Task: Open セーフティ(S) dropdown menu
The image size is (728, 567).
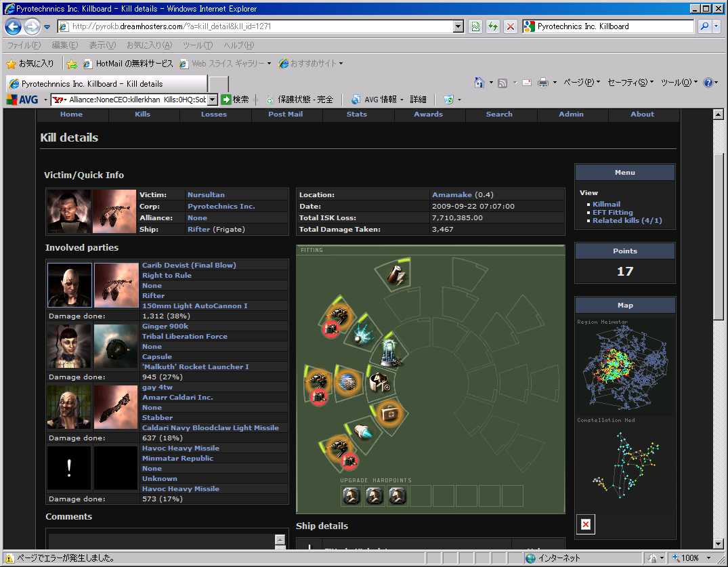Action: pyautogui.click(x=630, y=82)
